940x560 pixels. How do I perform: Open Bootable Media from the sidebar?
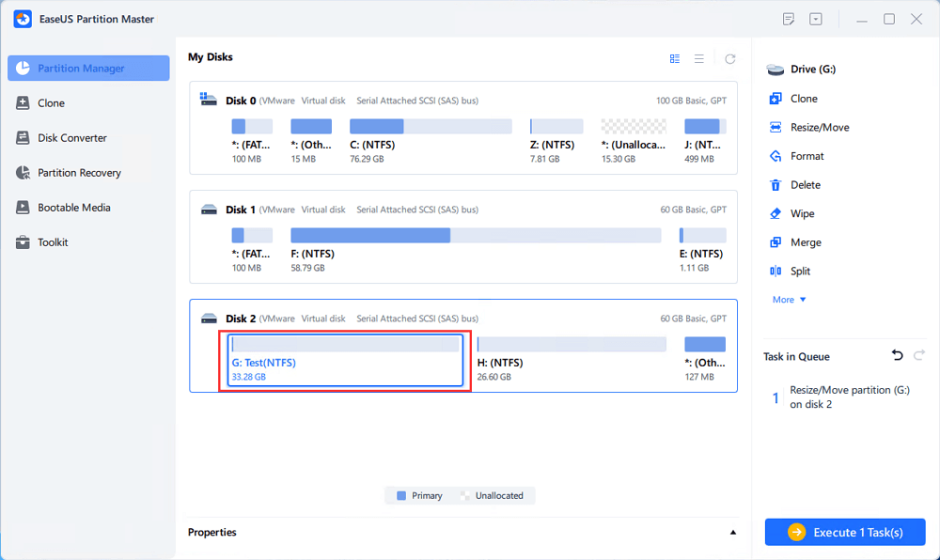click(73, 208)
